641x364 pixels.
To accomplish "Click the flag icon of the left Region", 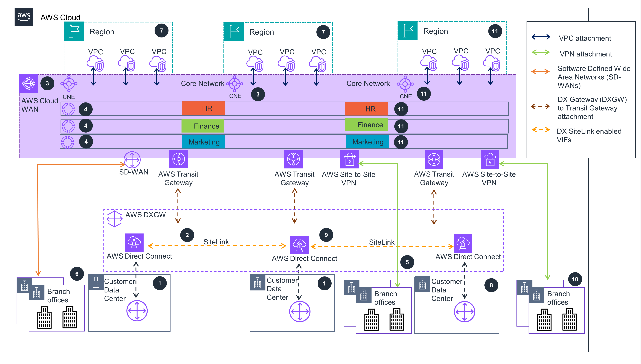I will click(74, 31).
